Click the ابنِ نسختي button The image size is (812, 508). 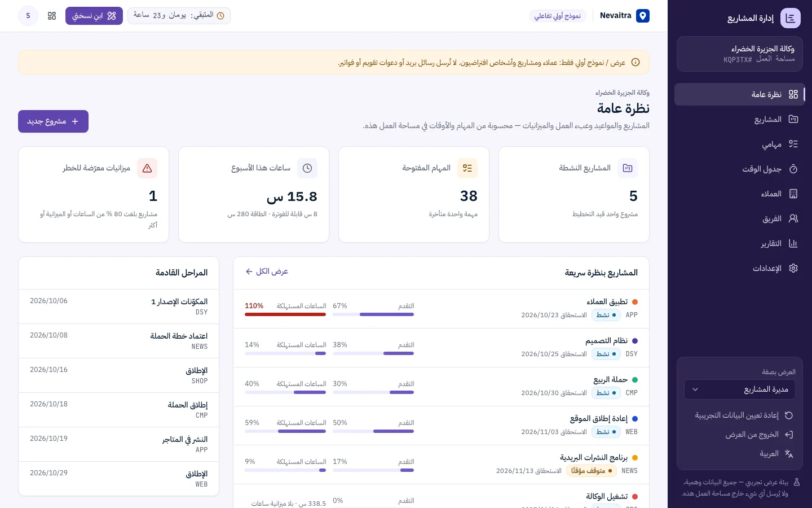94,16
